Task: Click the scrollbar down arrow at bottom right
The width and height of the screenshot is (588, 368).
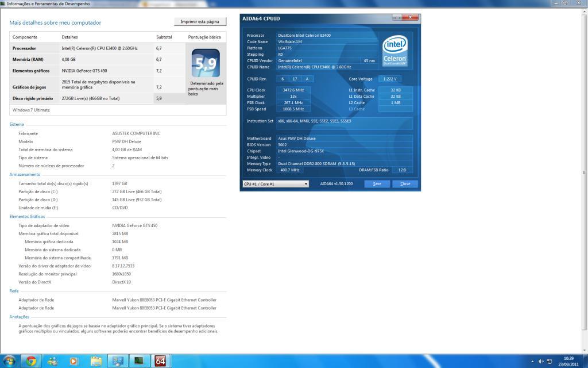Action: point(584,350)
